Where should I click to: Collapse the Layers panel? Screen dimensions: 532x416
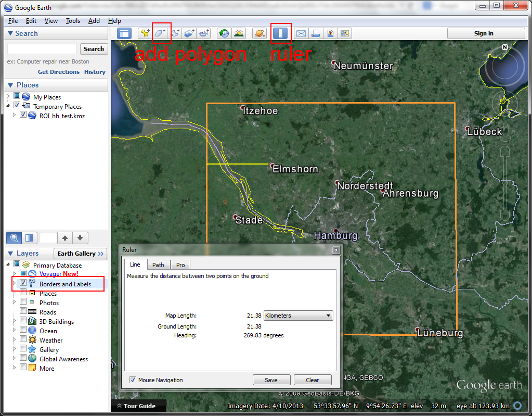10,254
